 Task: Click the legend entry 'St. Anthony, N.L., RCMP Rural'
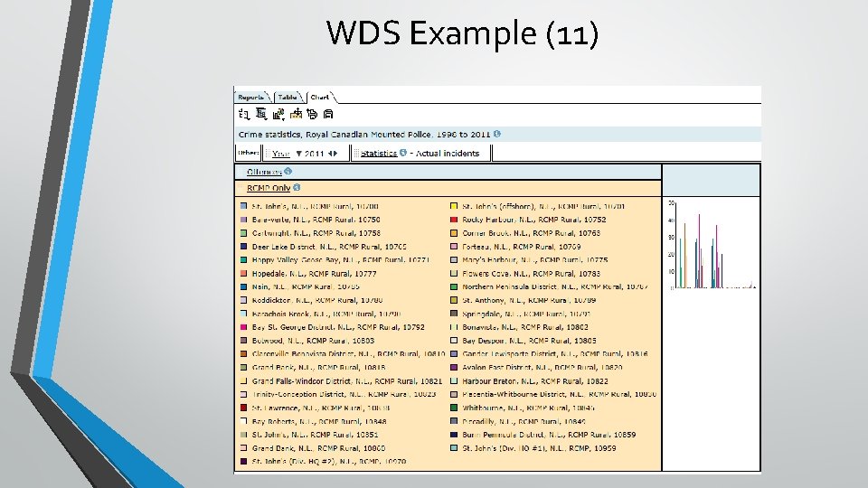(x=529, y=300)
